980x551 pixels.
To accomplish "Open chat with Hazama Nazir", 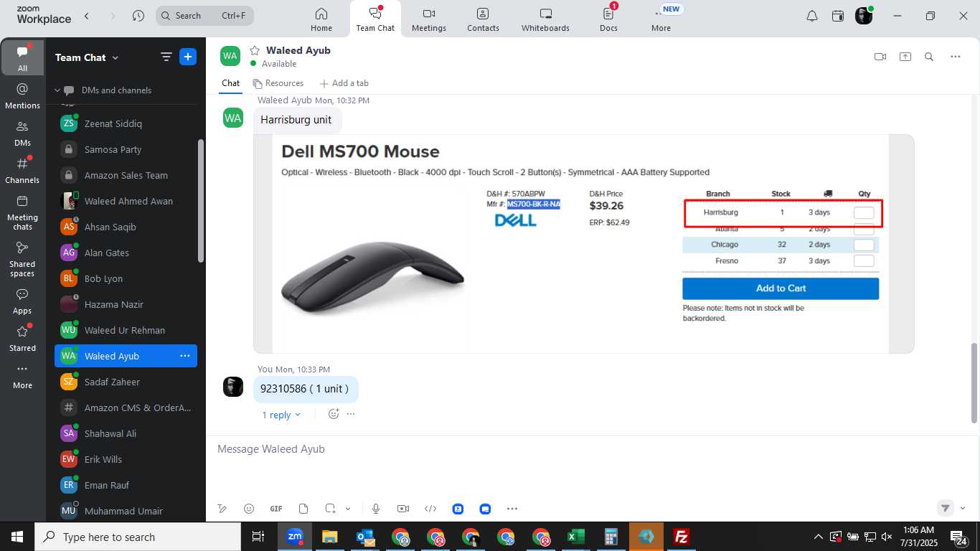I will 126,304.
